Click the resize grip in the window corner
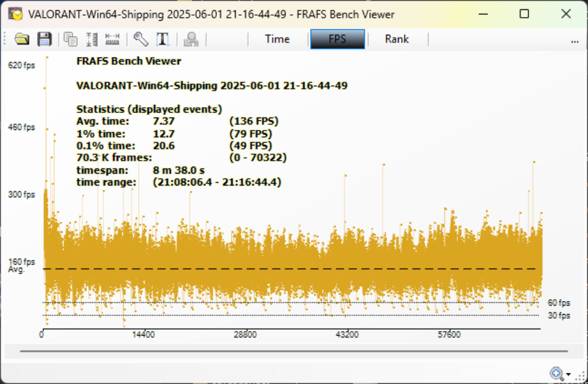This screenshot has height=384, width=588. pyautogui.click(x=581, y=376)
